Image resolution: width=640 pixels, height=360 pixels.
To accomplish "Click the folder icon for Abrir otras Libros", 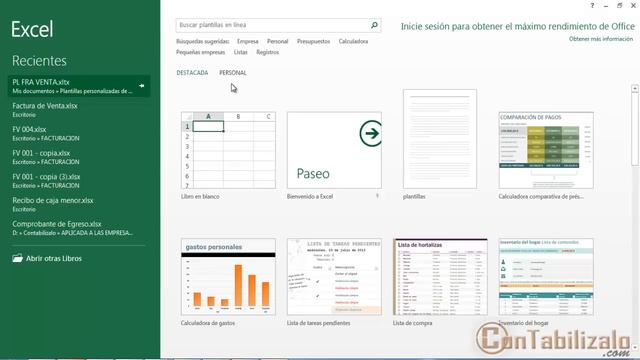I will (x=17, y=258).
